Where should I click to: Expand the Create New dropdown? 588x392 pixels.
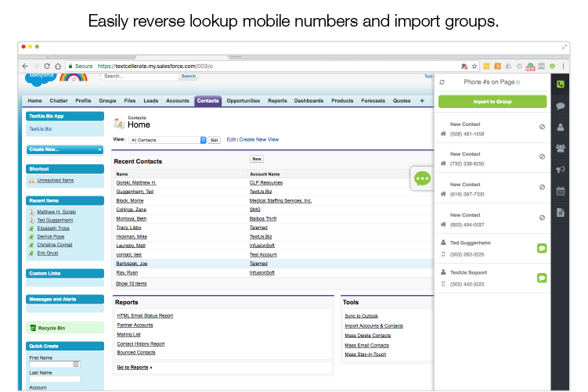pyautogui.click(x=65, y=149)
